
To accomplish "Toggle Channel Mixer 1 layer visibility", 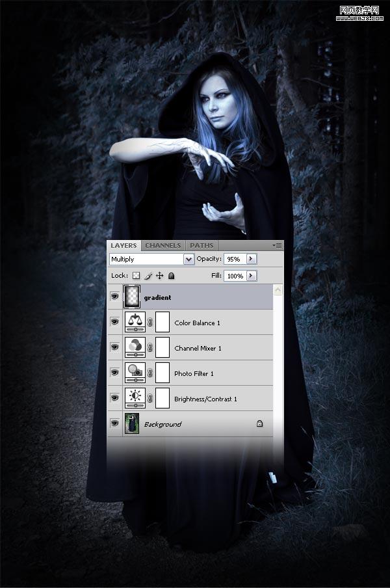I will click(x=114, y=347).
